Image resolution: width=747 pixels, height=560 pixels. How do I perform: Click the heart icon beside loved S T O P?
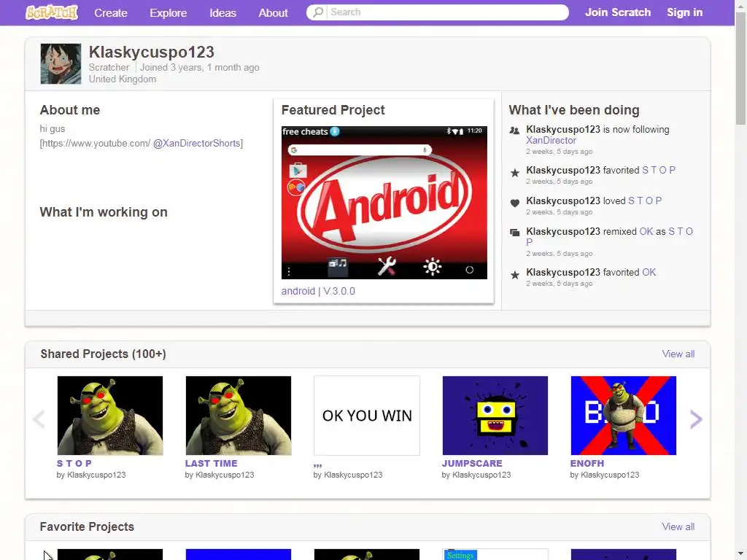click(x=514, y=203)
